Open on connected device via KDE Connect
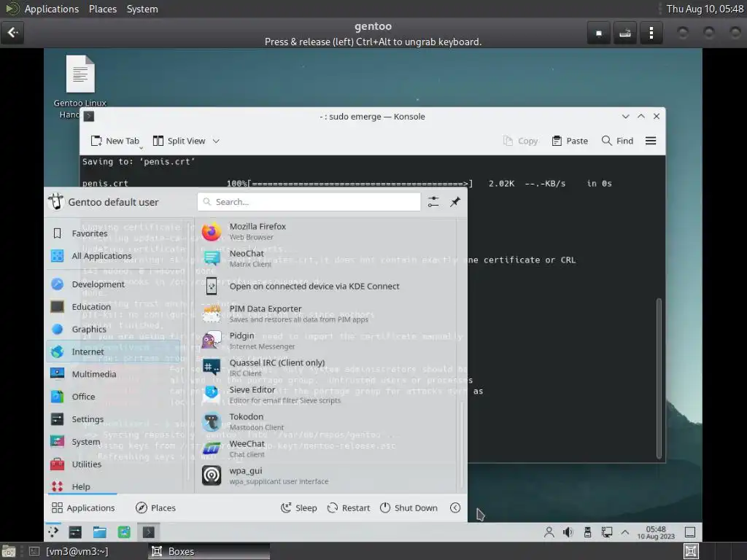747x560 pixels. pyautogui.click(x=327, y=286)
